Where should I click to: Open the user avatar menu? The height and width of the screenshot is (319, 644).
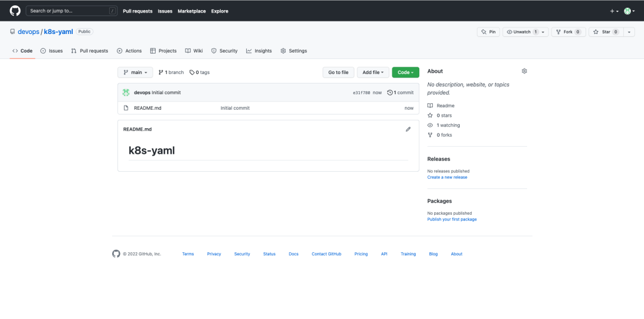[x=629, y=11]
